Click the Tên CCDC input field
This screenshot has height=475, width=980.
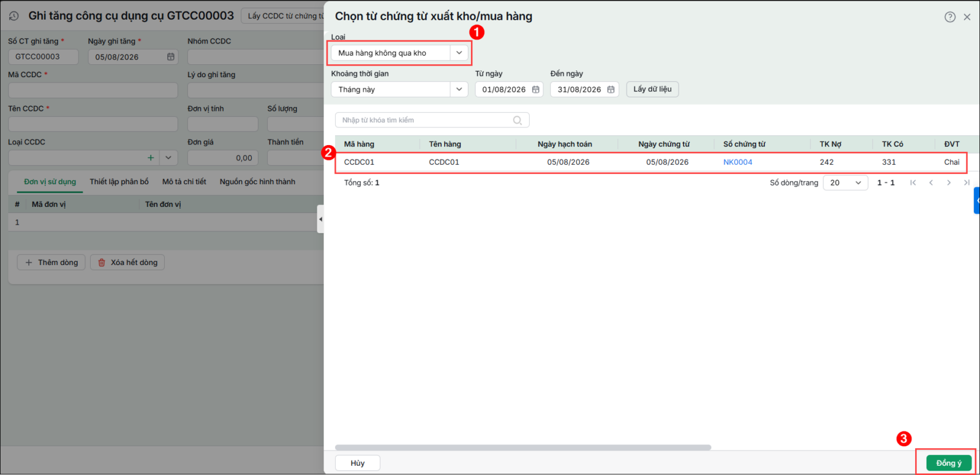coord(93,124)
